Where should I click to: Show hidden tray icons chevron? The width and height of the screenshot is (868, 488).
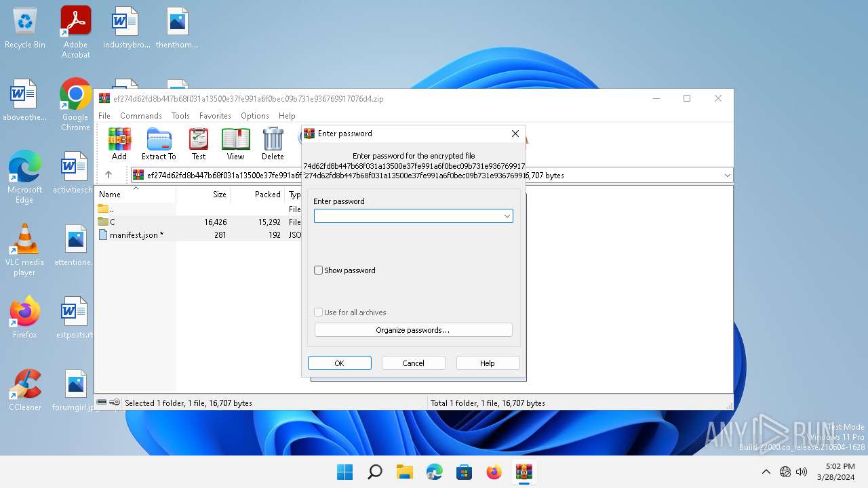[766, 472]
